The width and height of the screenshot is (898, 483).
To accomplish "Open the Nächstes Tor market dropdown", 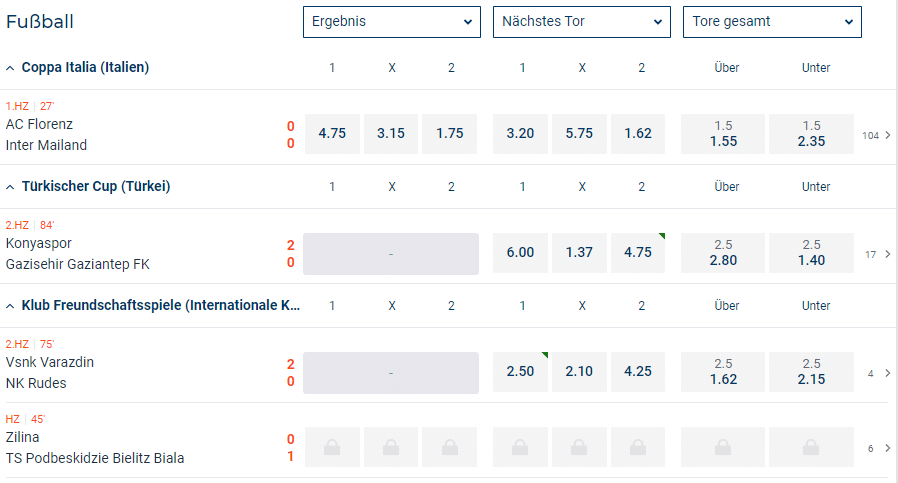I will click(x=582, y=21).
